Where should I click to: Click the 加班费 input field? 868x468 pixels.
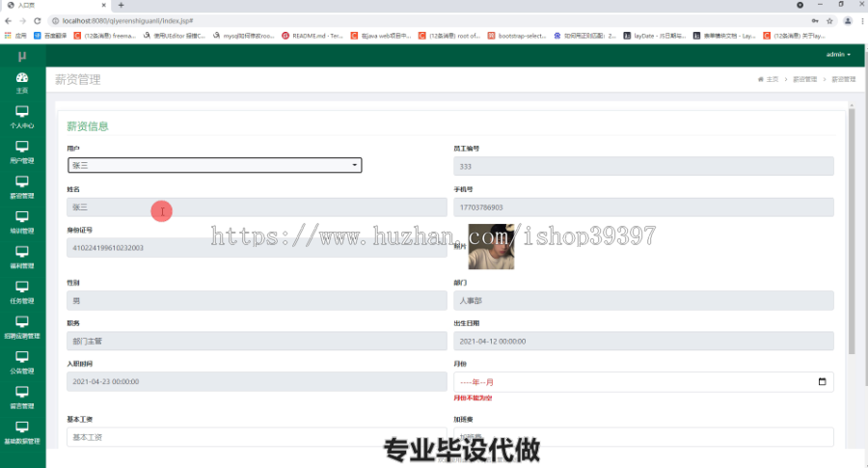[x=643, y=437]
